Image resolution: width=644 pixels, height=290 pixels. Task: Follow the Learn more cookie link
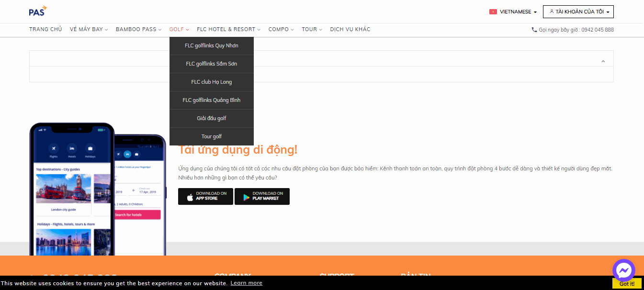(246, 283)
